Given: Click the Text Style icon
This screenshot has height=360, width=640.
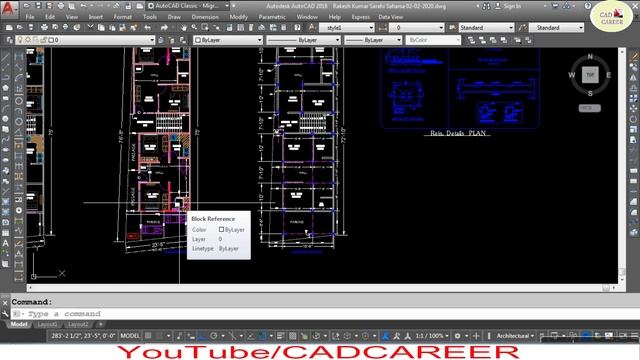Looking at the screenshot, I should tap(312, 27).
